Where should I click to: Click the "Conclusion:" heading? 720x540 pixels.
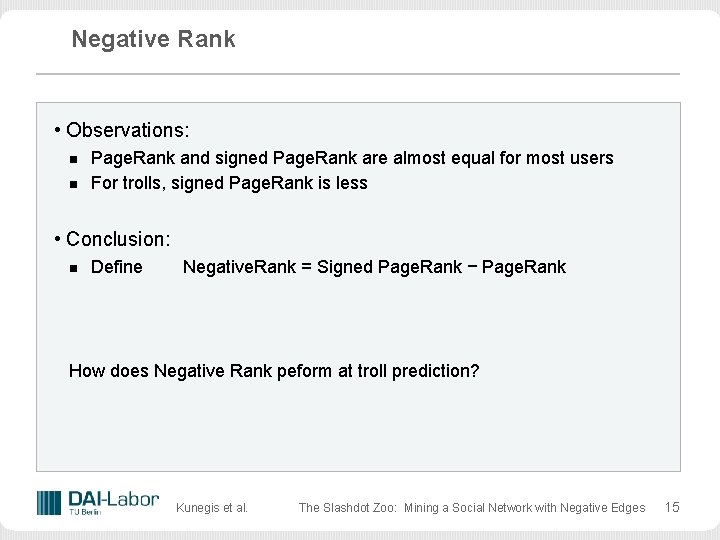118,240
